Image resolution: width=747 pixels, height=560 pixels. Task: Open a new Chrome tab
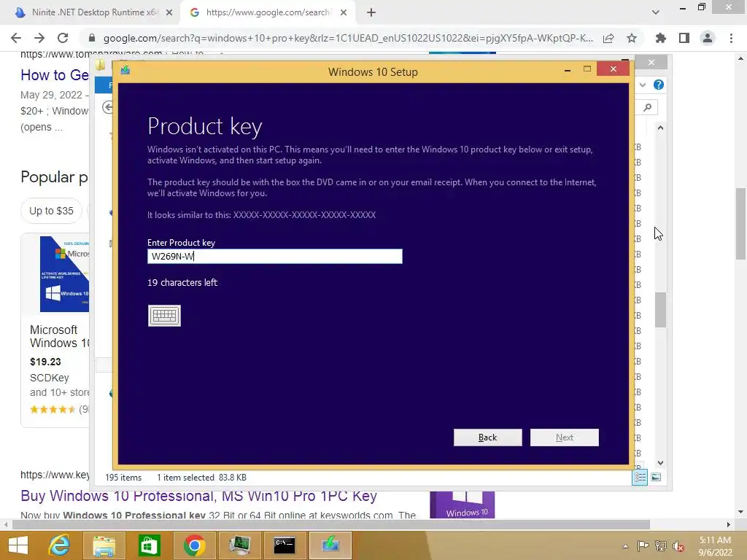(371, 13)
